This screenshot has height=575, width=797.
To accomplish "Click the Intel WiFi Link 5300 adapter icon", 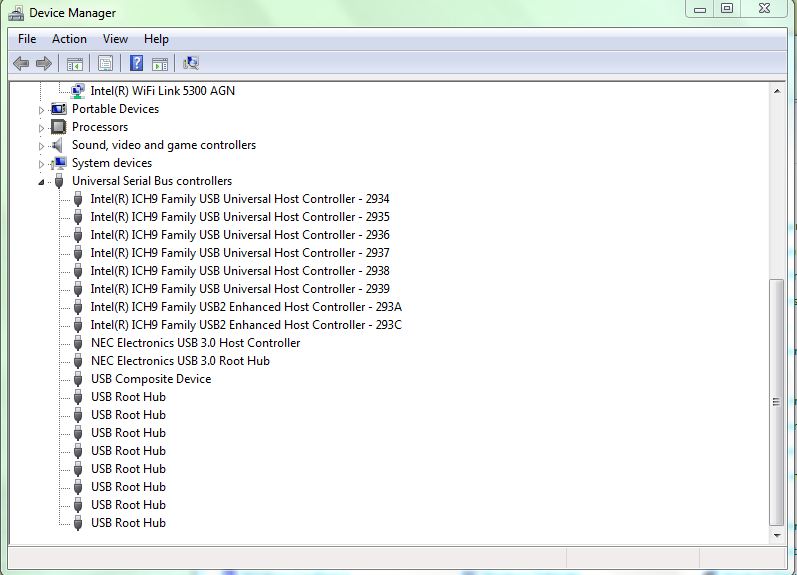I will [78, 91].
